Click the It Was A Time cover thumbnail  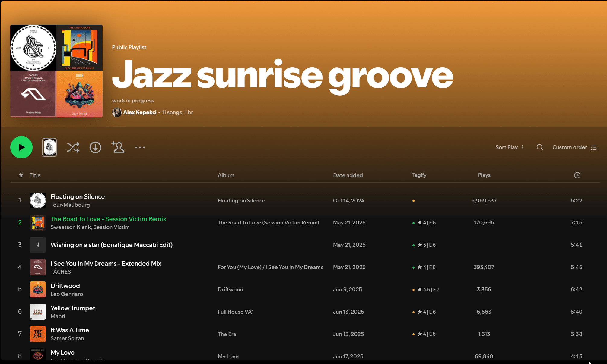[38, 334]
